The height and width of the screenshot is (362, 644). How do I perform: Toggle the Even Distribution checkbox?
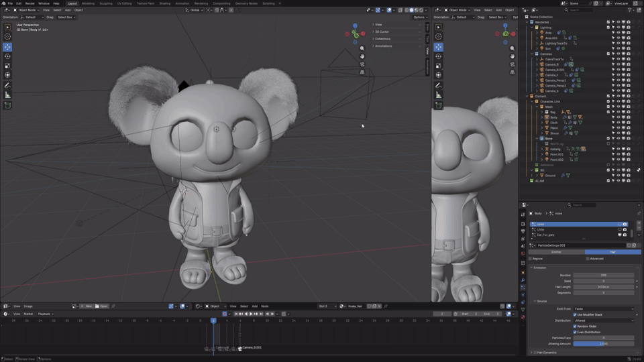[575, 332]
